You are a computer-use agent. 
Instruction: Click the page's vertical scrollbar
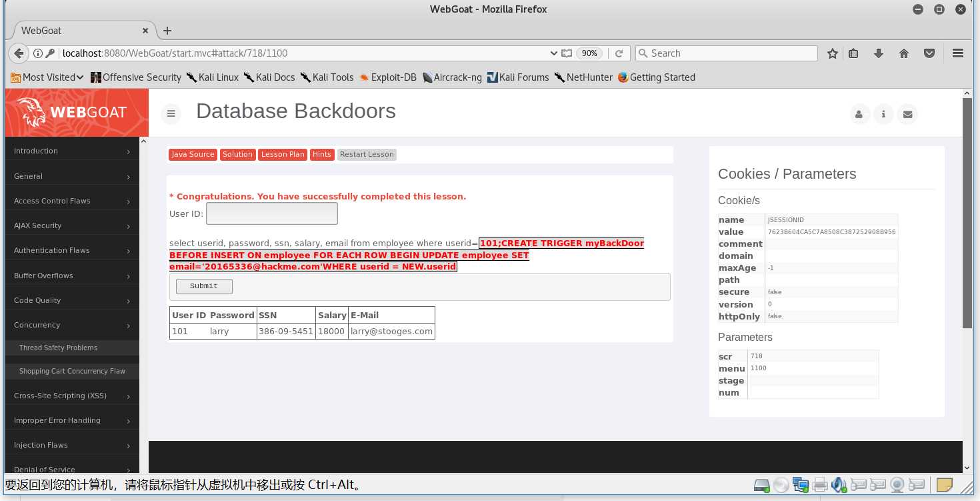[968, 213]
